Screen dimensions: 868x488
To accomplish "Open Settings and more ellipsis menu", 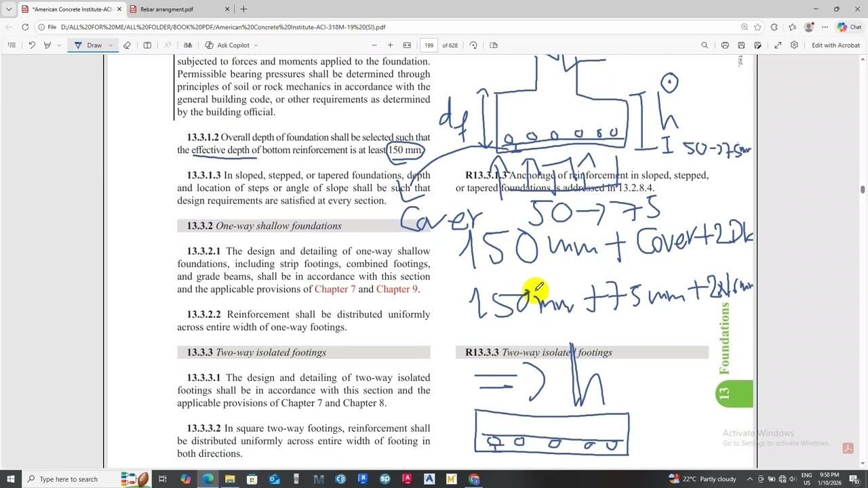I will (x=825, y=27).
